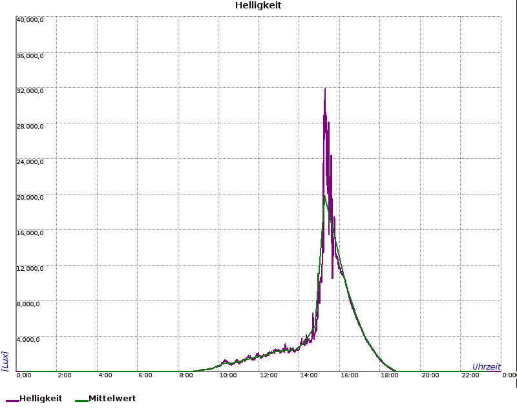The height and width of the screenshot is (420, 517).
Task: Click the 4,000,0 y-axis value
Action: [28, 340]
